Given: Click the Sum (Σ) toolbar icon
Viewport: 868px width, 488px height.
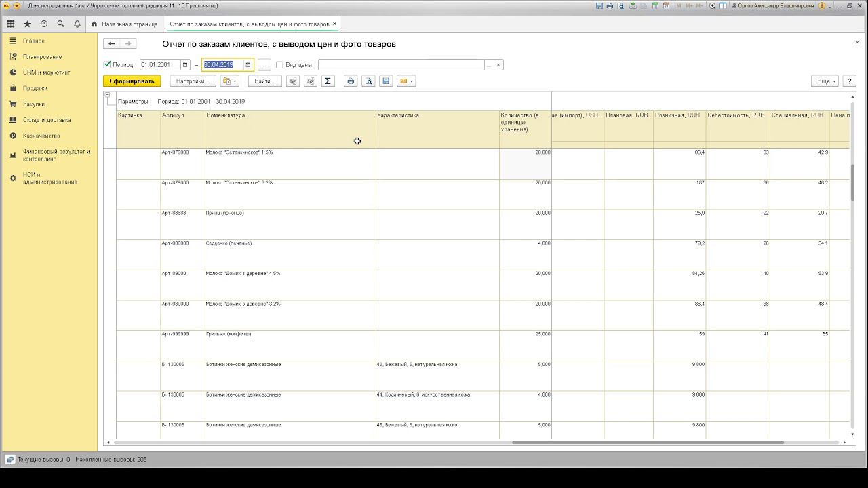Looking at the screenshot, I should [328, 81].
